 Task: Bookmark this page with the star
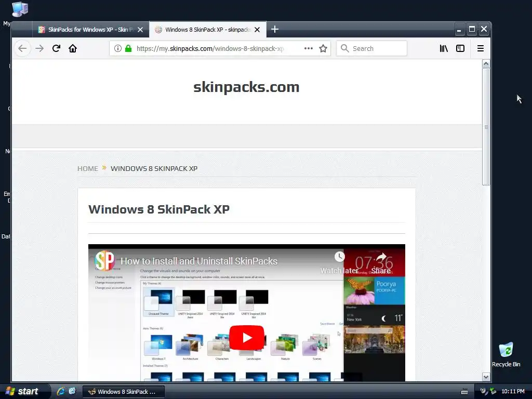point(323,48)
